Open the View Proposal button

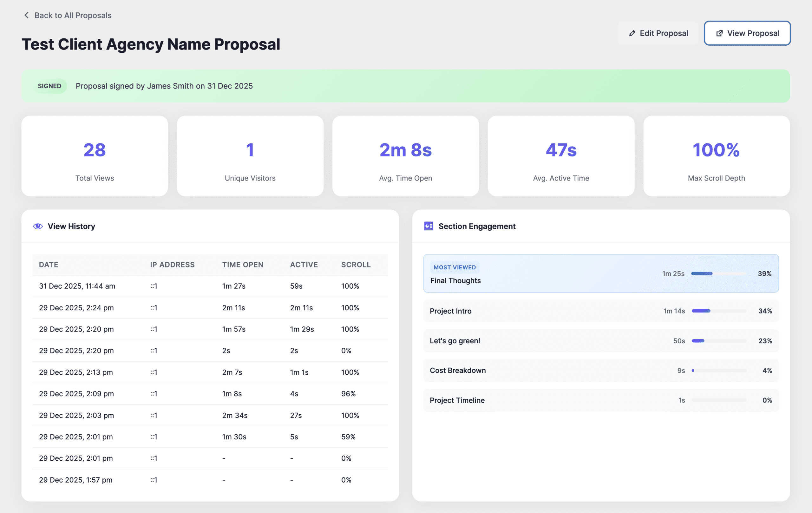click(x=747, y=33)
